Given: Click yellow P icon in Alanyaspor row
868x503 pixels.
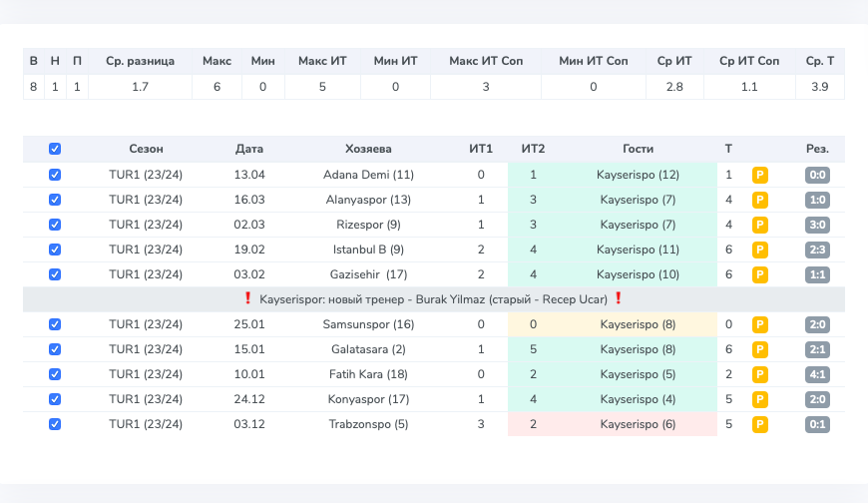Looking at the screenshot, I should (x=760, y=200).
